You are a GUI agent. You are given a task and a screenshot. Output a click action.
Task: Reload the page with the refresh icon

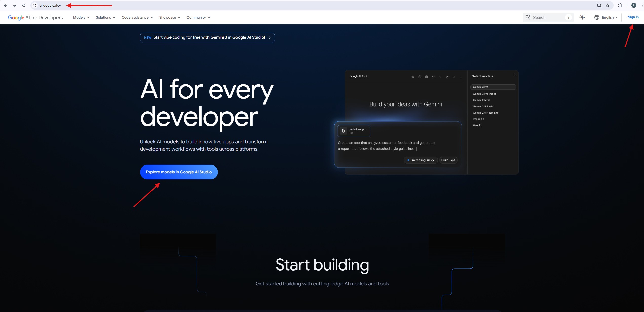(x=24, y=5)
